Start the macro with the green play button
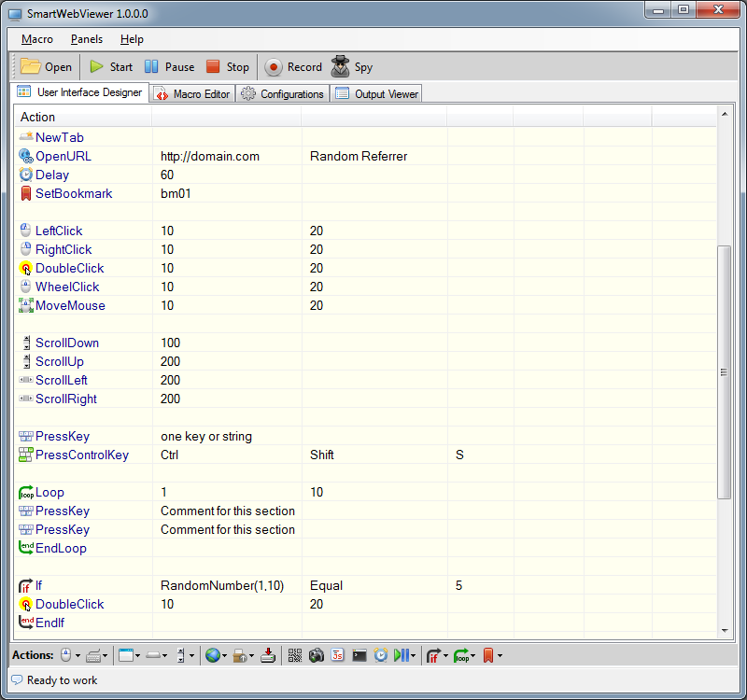747x700 pixels. pyautogui.click(x=97, y=66)
